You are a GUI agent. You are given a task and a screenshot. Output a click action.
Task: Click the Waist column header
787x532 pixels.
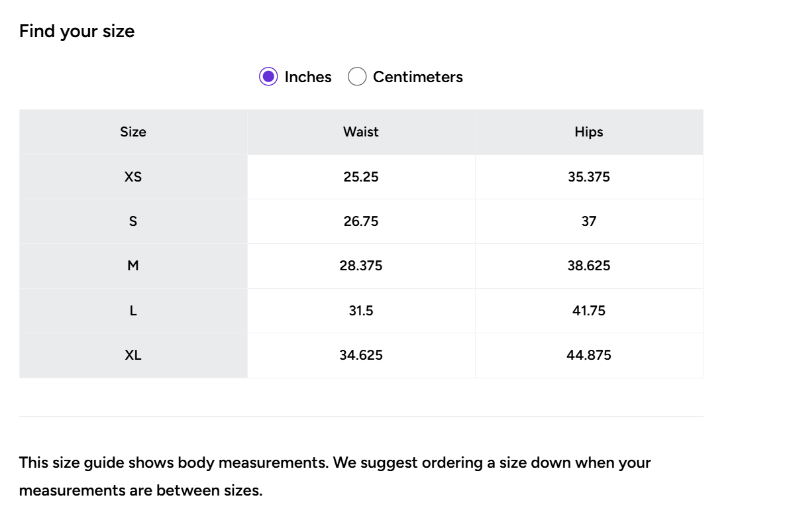361,132
